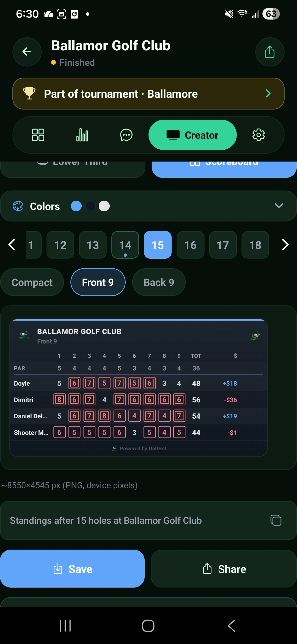Open the tournament details via the banner chevron
Image resolution: width=297 pixels, height=644 pixels.
(268, 94)
